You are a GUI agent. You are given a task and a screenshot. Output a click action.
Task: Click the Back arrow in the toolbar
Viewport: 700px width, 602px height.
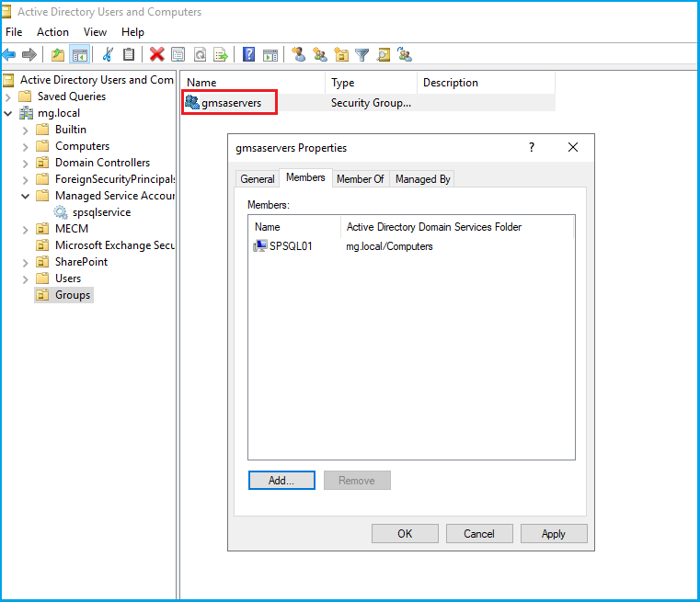coord(9,55)
